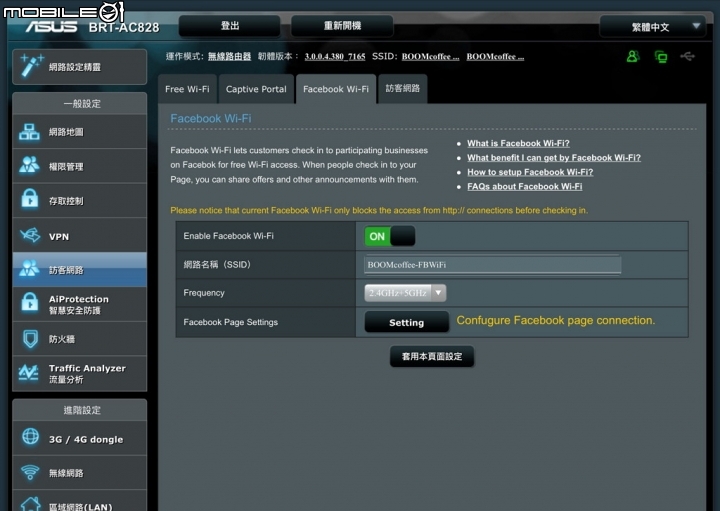Image resolution: width=720 pixels, height=511 pixels.
Task: Toggle the Enable Facebook Wi-Fi switch off
Action: click(389, 236)
